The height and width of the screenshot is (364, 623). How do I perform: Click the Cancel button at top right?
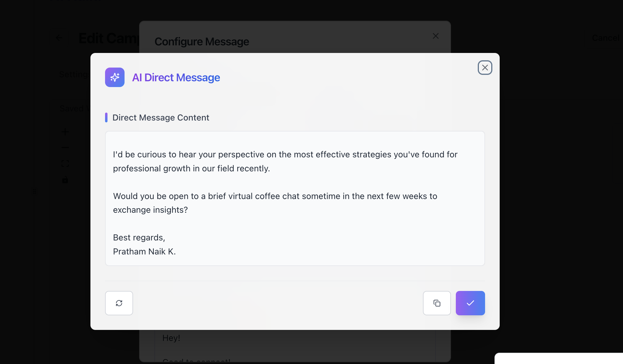tap(605, 38)
